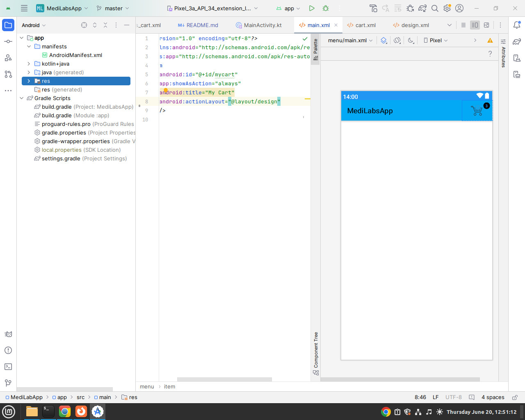The width and height of the screenshot is (525, 420).
Task: Open the Android project view dropdown
Action: [x=34, y=25]
